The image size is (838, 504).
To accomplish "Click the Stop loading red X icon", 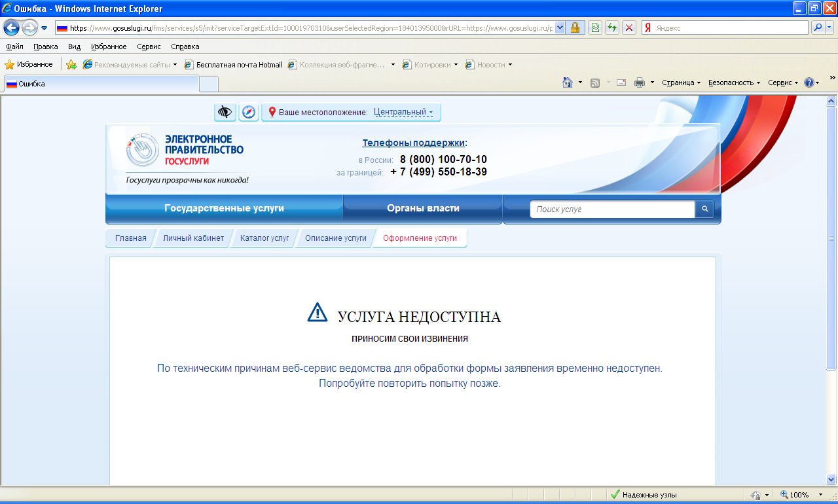I will [629, 27].
